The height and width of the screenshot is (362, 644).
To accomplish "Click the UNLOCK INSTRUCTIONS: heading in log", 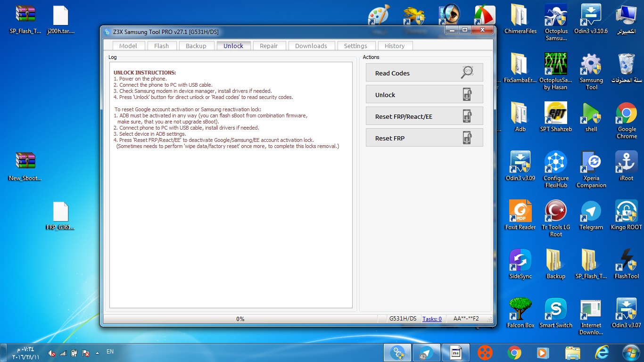I will tap(145, 73).
